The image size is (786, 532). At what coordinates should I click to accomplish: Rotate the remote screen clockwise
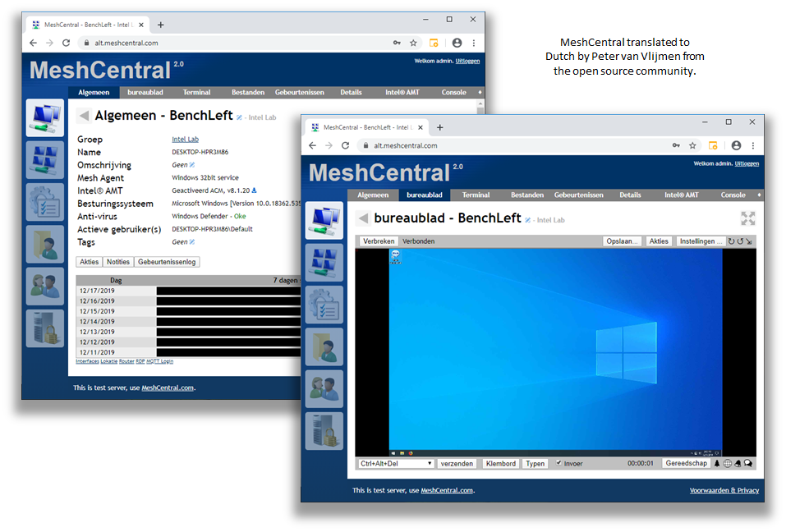[x=731, y=241]
